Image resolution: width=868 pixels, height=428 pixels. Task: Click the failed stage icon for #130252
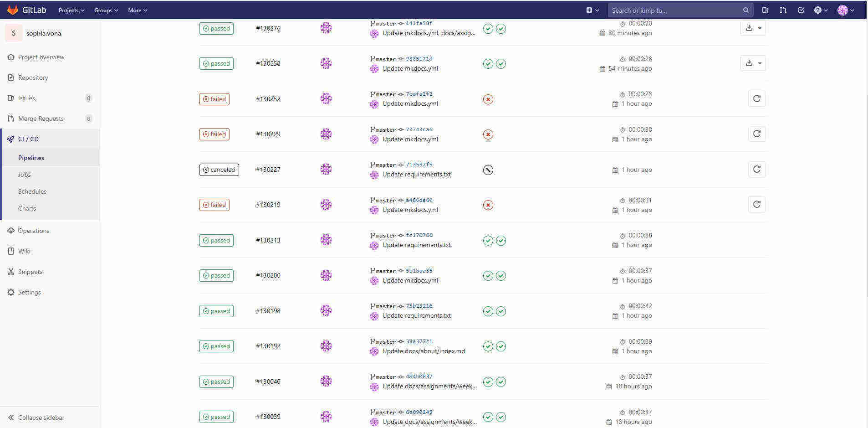pyautogui.click(x=488, y=99)
